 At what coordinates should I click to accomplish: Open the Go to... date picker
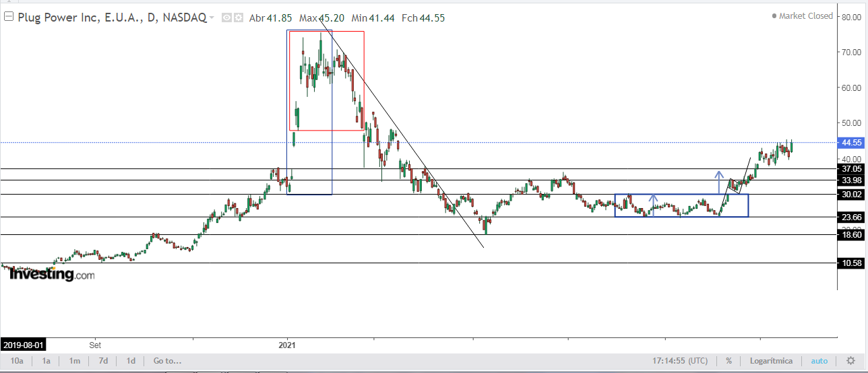pyautogui.click(x=168, y=361)
